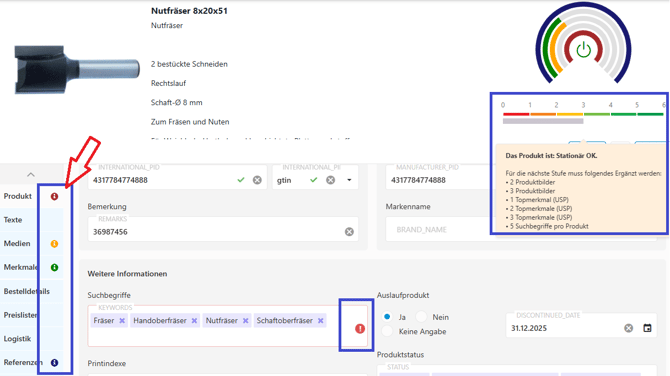Click the dark blue info icon next to Referenzen
The height and width of the screenshot is (376, 670).
[54, 362]
